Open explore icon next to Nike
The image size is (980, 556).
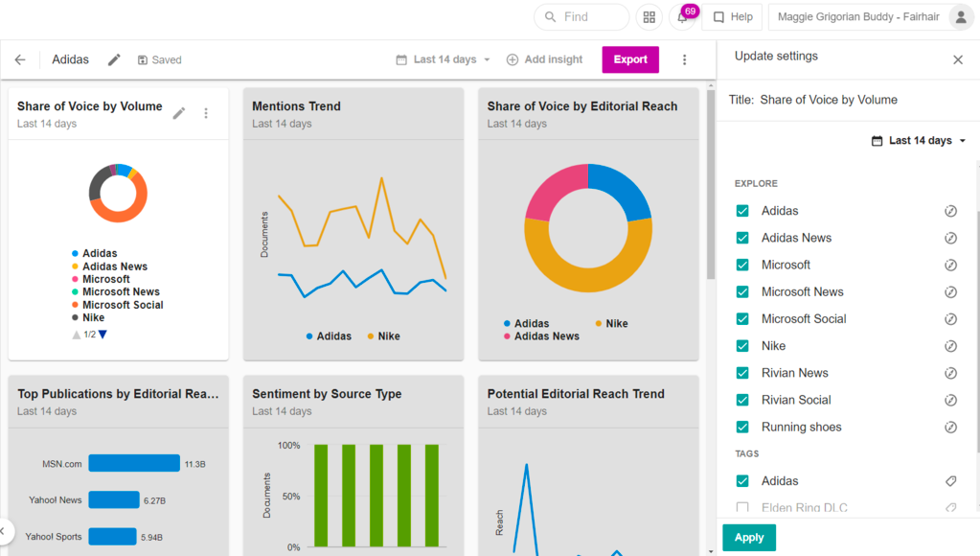tap(950, 346)
